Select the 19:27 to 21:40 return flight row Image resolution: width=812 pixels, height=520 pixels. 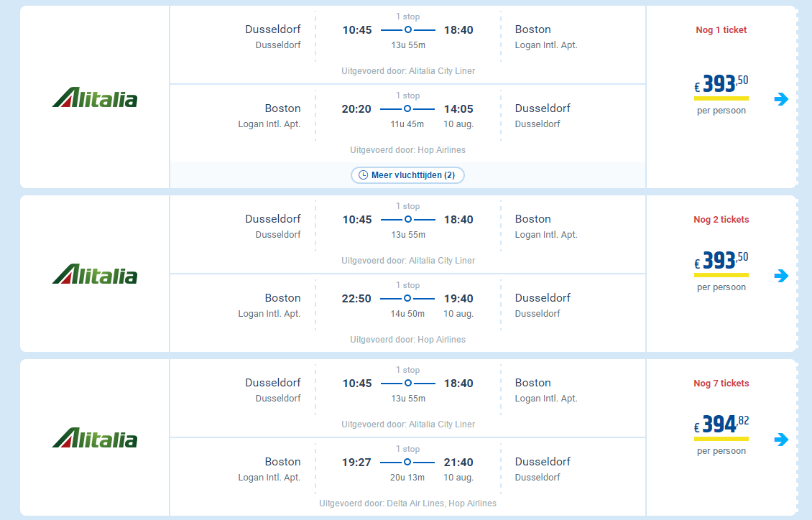[407, 476]
